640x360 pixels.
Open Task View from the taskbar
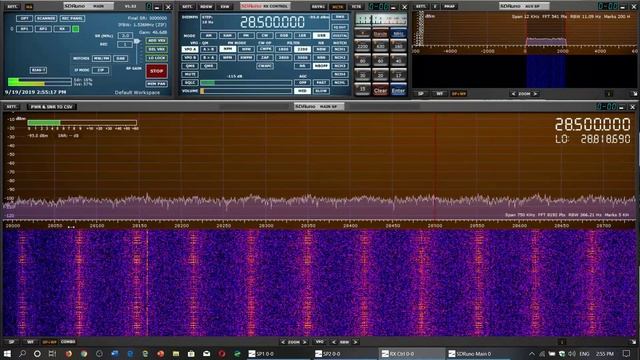52,353
